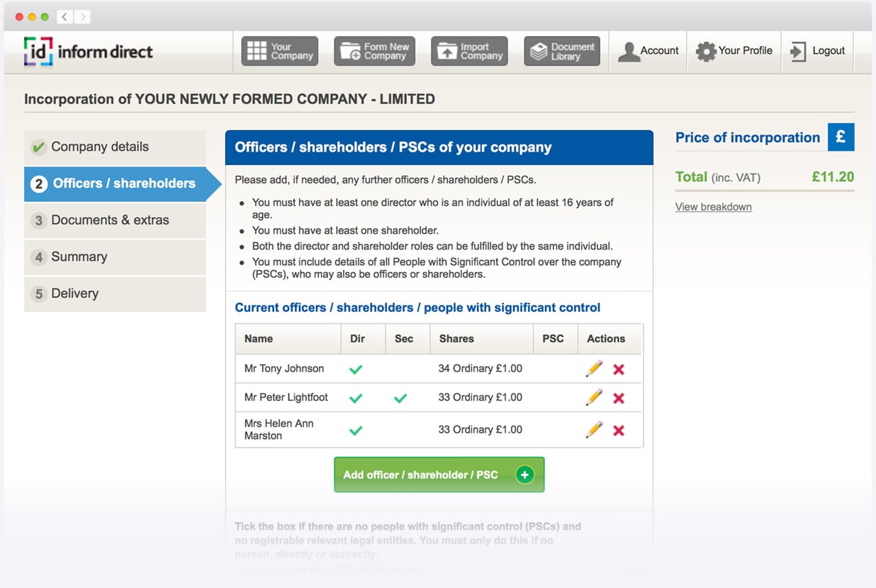This screenshot has height=588, width=876.
Task: Click Add officer / shareholder / PSC
Action: tap(439, 475)
